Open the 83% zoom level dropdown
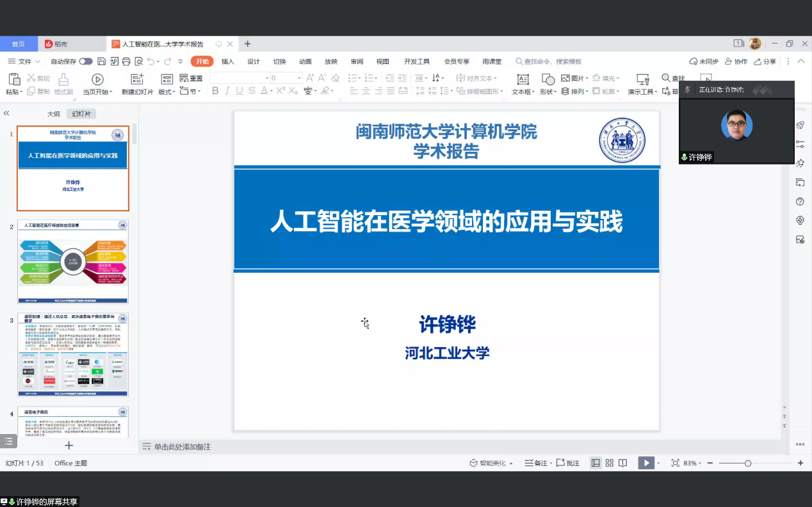812x507 pixels. (693, 463)
